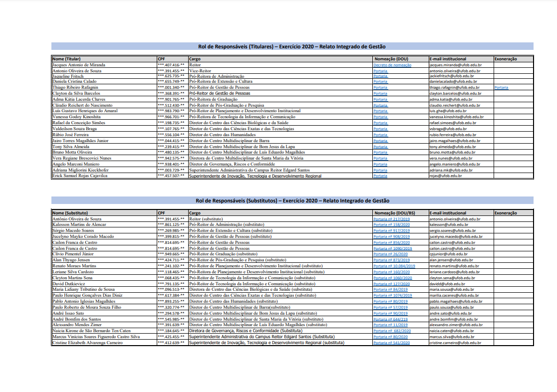Open Portaria nº 217/2019 link

point(391,219)
